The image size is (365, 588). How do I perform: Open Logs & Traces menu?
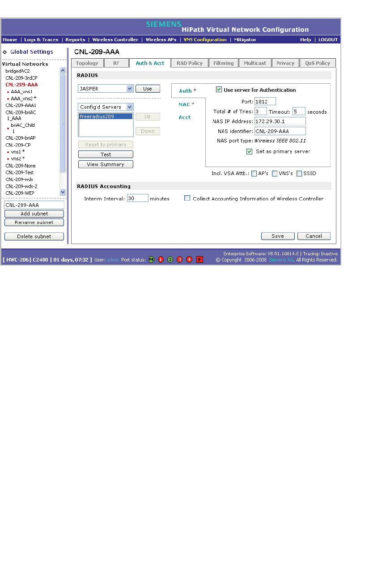pos(41,39)
